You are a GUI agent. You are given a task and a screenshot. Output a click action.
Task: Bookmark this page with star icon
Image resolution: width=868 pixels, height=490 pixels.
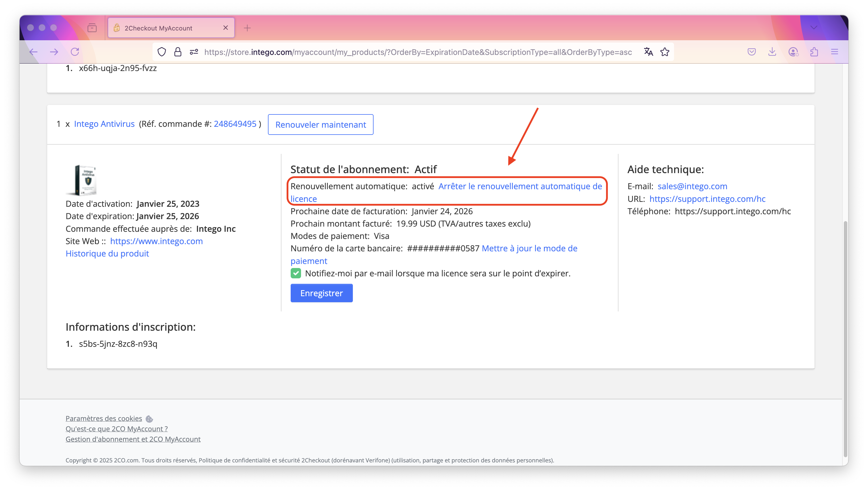(665, 52)
